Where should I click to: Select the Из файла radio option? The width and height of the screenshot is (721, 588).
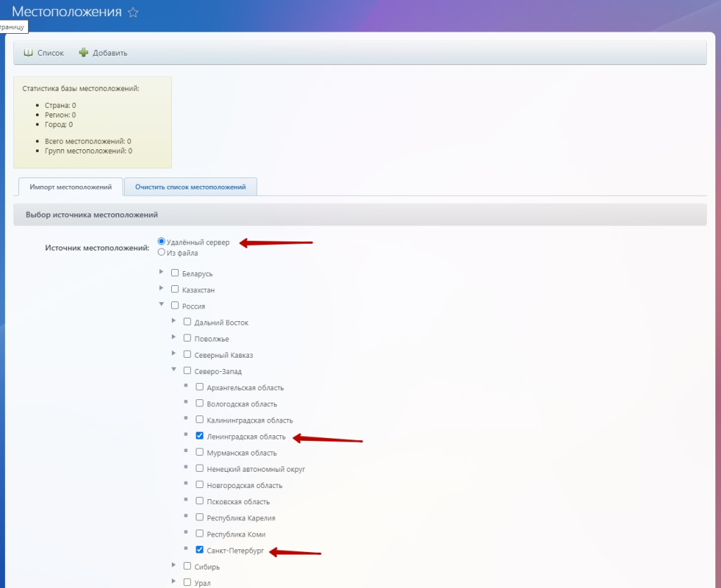[162, 252]
